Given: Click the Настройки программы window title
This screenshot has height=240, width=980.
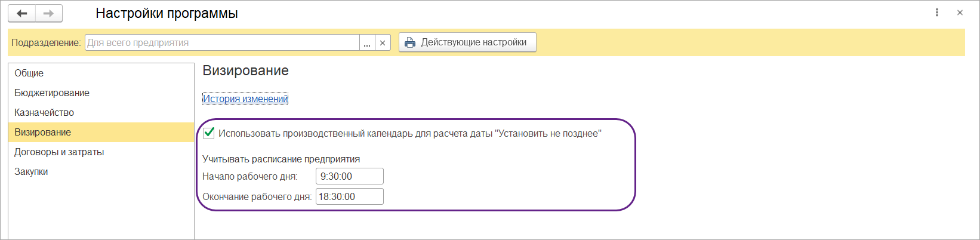Looking at the screenshot, I should [x=167, y=13].
